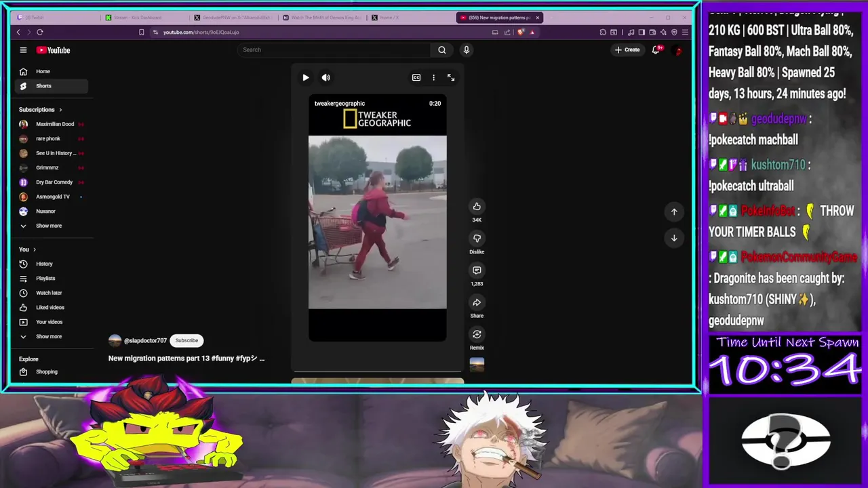Image resolution: width=868 pixels, height=488 pixels.
Task: Share the current Short
Action: click(x=477, y=302)
